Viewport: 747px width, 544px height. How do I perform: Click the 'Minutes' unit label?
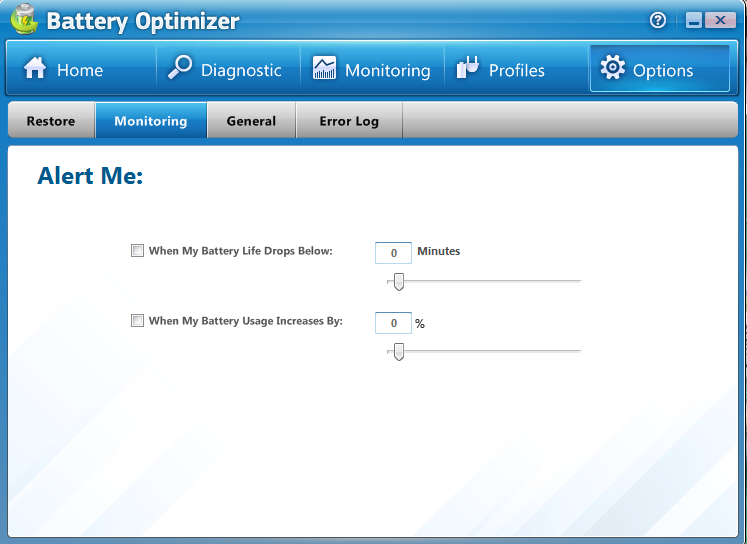[439, 251]
